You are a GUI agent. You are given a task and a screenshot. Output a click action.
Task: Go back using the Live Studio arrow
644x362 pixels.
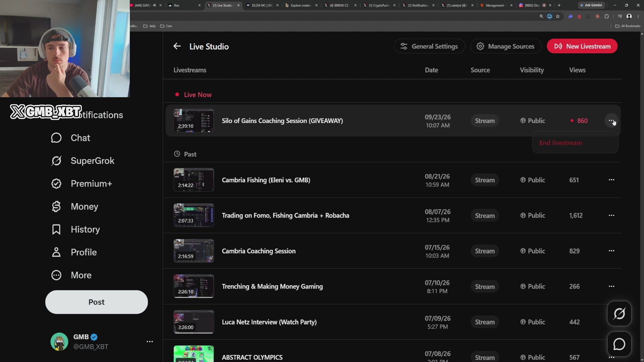177,46
